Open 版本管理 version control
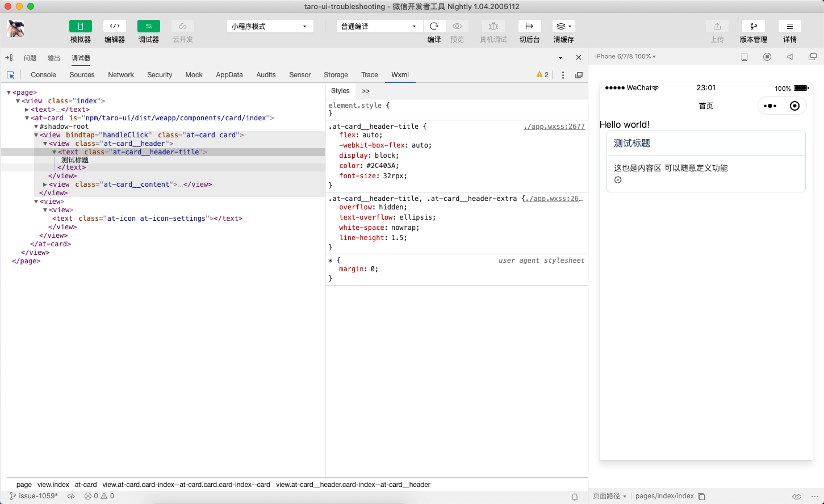Image resolution: width=824 pixels, height=504 pixels. (x=754, y=26)
